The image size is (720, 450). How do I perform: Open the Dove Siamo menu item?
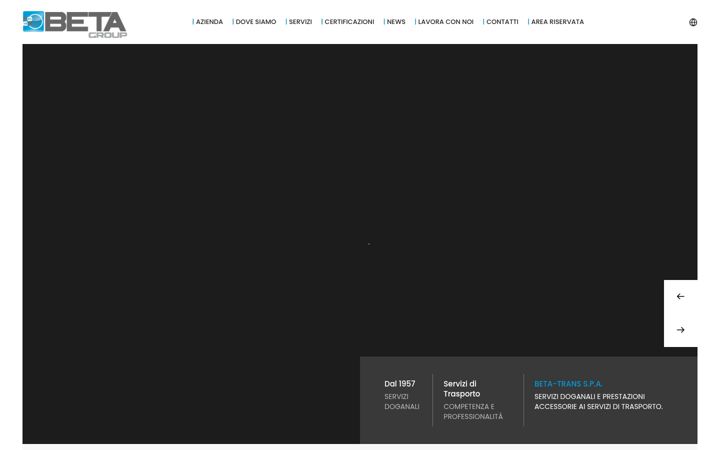coord(254,22)
